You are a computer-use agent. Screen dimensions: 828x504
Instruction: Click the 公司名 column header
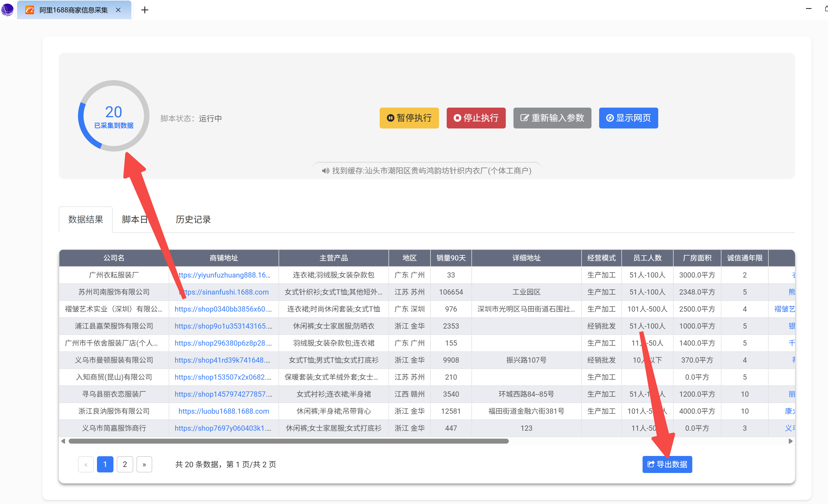(114, 258)
